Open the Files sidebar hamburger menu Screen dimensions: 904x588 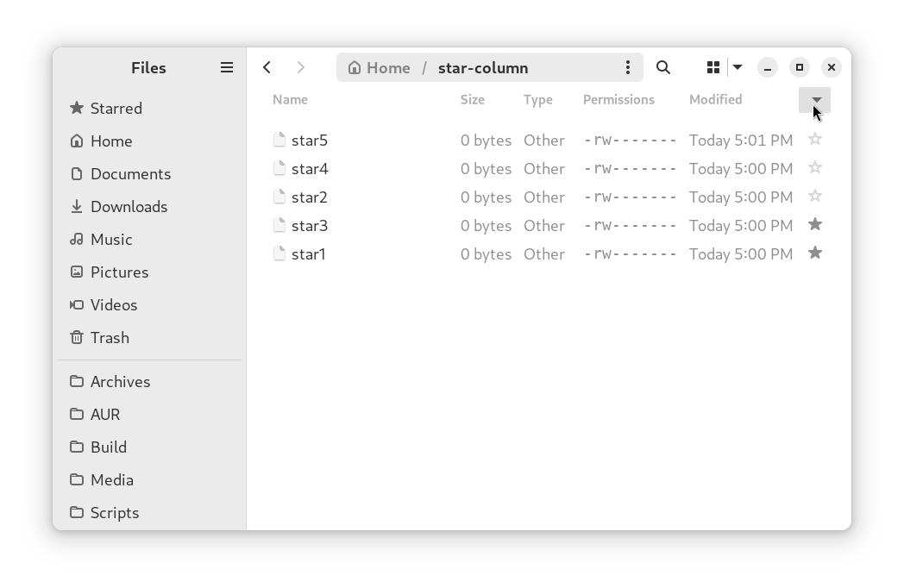pos(227,67)
